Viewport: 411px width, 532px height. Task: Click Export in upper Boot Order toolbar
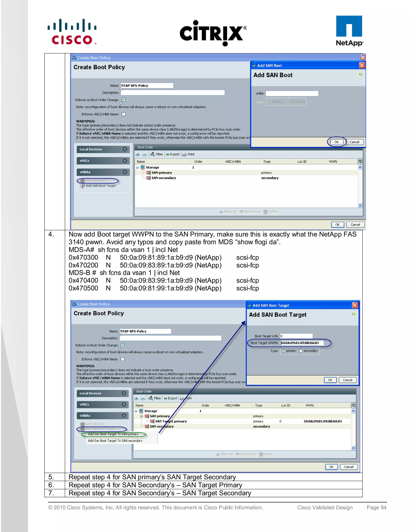click(173, 154)
